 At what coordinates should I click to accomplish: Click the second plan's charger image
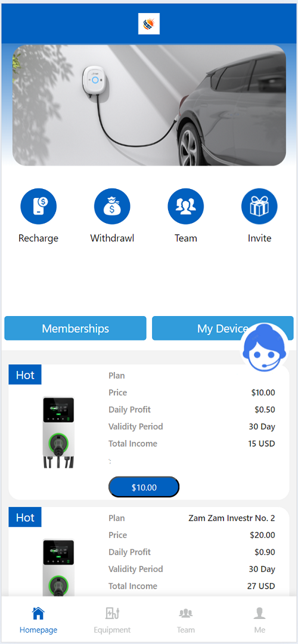58,568
